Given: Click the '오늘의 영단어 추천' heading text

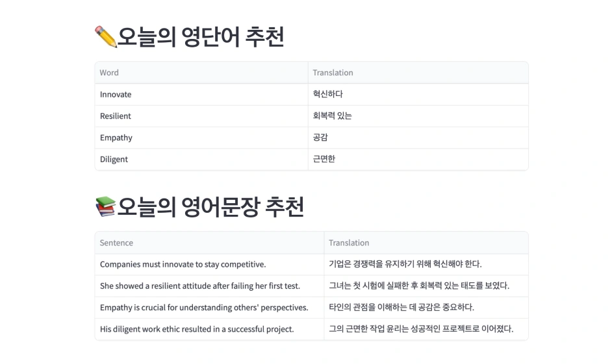Looking at the screenshot, I should coord(201,37).
